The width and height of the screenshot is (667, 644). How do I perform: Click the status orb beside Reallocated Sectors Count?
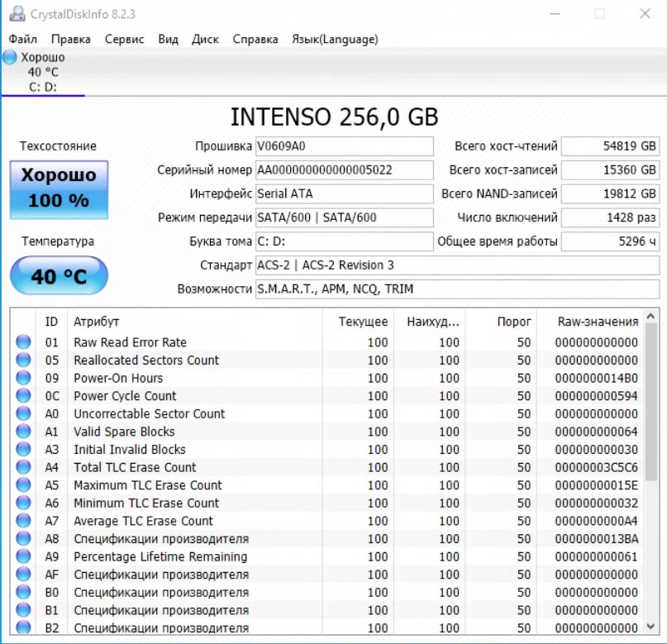coord(23,360)
